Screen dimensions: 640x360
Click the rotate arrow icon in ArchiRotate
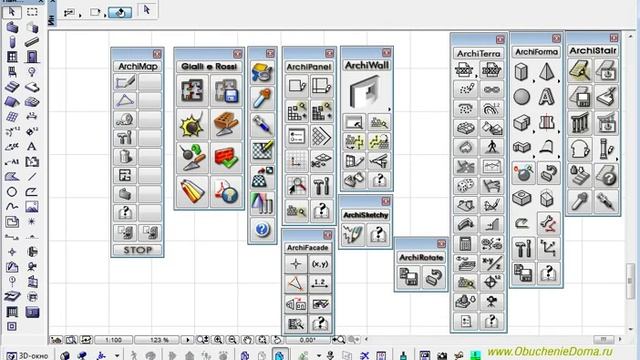434,278
